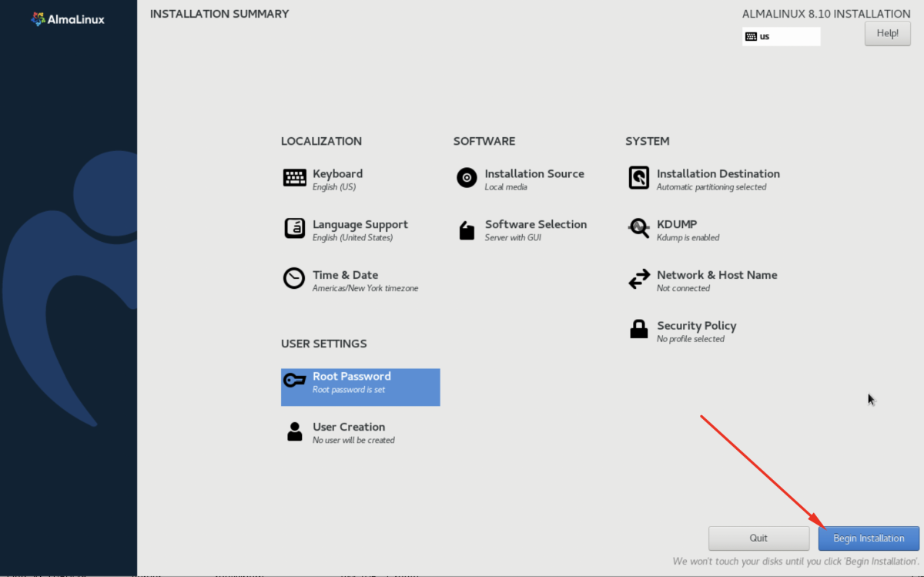Click the Installation Source disc icon
The height and width of the screenshot is (577, 924).
click(467, 178)
